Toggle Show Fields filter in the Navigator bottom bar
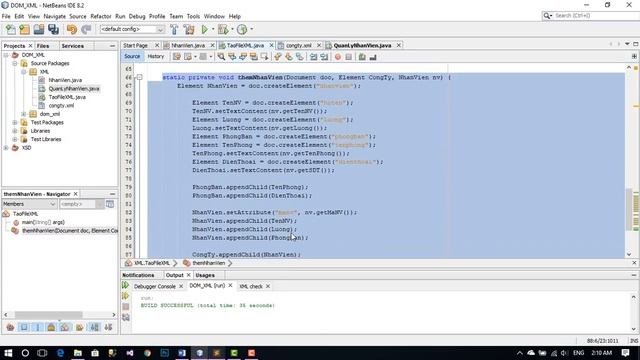The width and height of the screenshot is (640, 360). point(24,327)
